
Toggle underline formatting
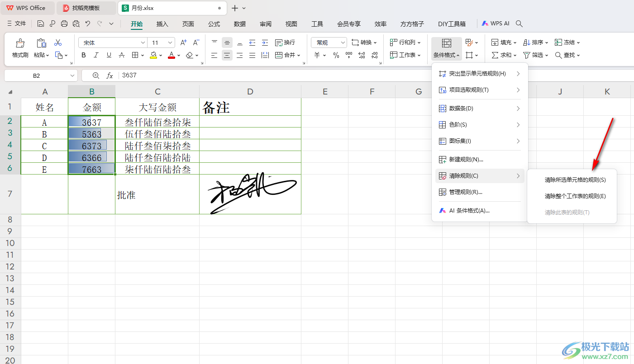coord(109,55)
